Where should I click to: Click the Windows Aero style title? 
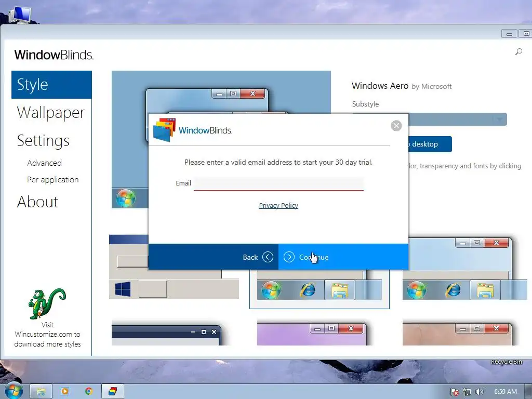pyautogui.click(x=380, y=86)
